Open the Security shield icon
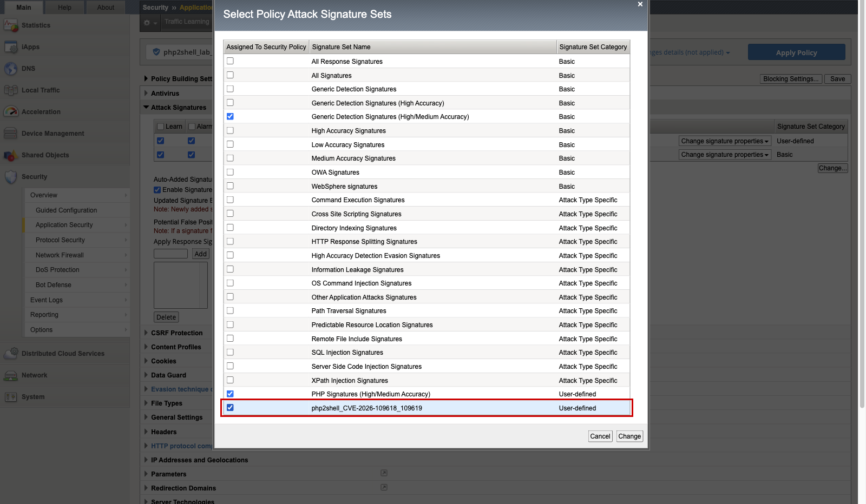This screenshot has height=504, width=866. [11, 177]
